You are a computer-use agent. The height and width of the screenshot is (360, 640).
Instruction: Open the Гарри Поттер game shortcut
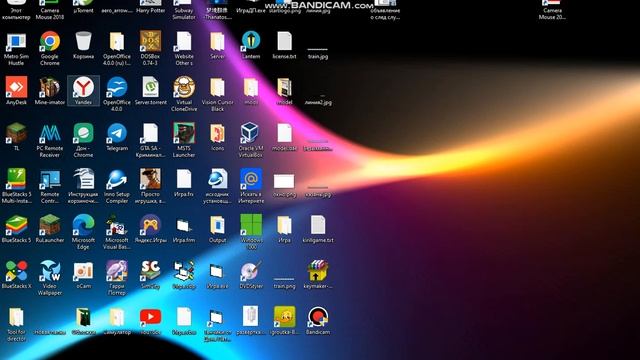tap(117, 278)
